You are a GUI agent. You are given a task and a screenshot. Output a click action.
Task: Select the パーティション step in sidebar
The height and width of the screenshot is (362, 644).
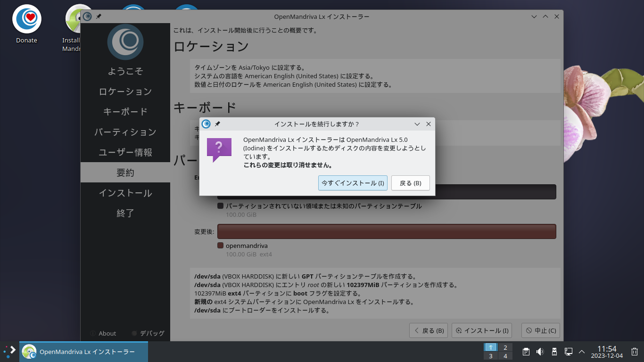click(x=125, y=132)
